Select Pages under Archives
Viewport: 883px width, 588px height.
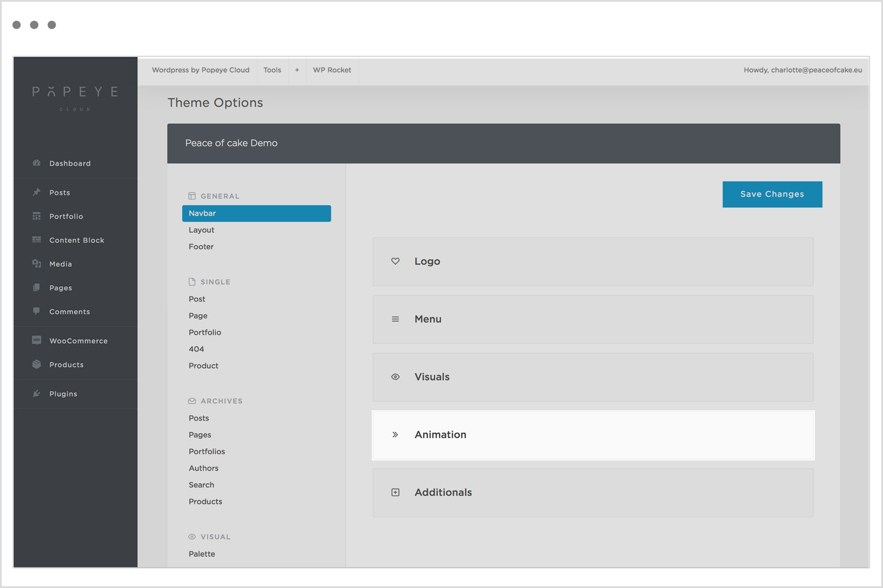(x=200, y=435)
